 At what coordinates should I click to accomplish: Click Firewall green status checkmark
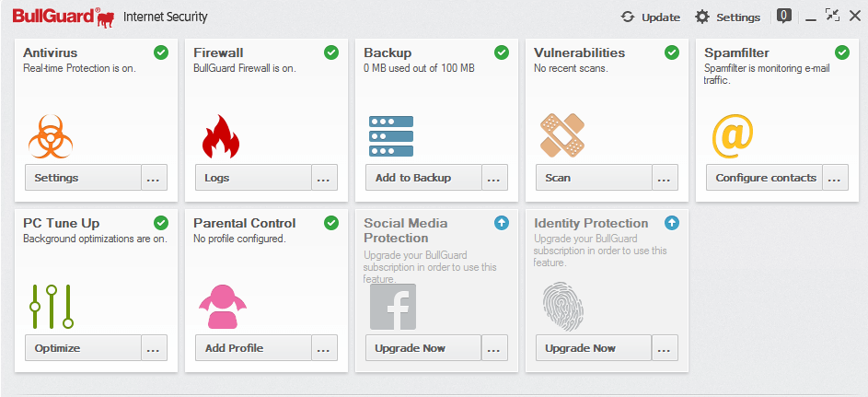pos(331,53)
